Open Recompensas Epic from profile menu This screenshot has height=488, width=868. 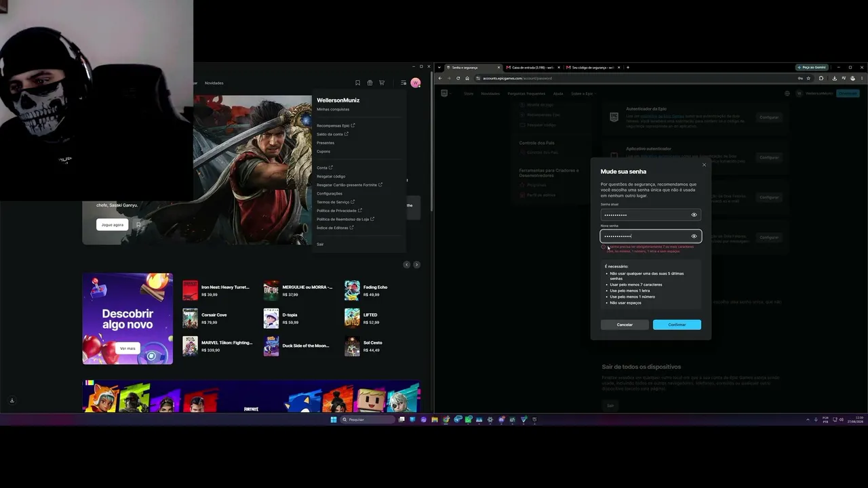pos(336,125)
